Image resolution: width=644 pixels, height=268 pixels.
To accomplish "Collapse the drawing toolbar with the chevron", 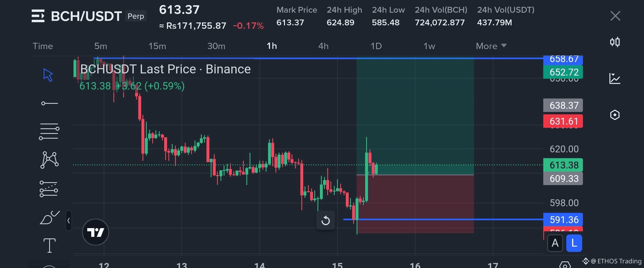I will pyautogui.click(x=69, y=220).
